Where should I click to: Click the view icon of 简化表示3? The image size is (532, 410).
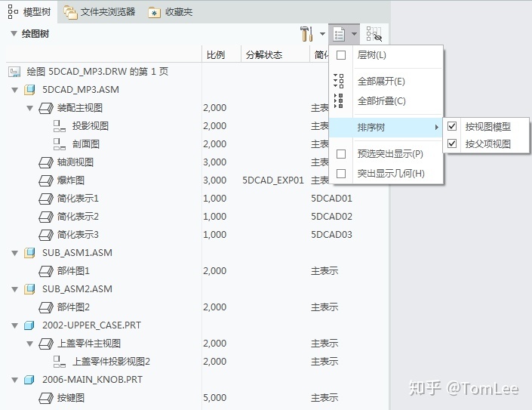46,235
